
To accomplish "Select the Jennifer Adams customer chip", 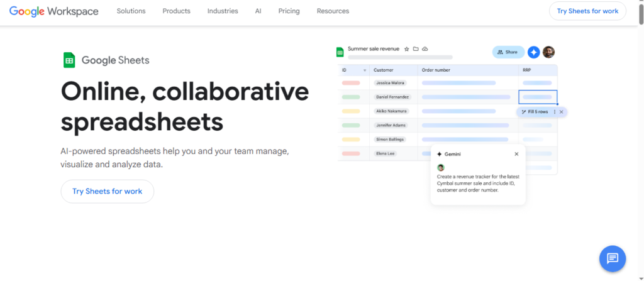I will click(390, 125).
